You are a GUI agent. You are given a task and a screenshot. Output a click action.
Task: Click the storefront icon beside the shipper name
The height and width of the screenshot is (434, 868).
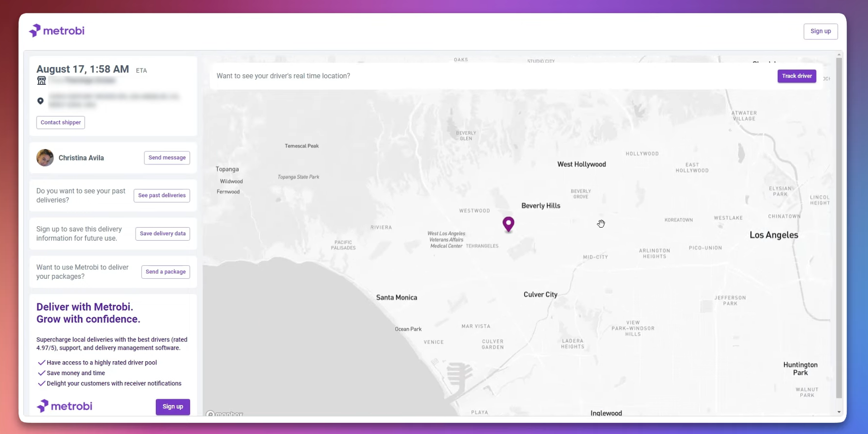pyautogui.click(x=41, y=80)
